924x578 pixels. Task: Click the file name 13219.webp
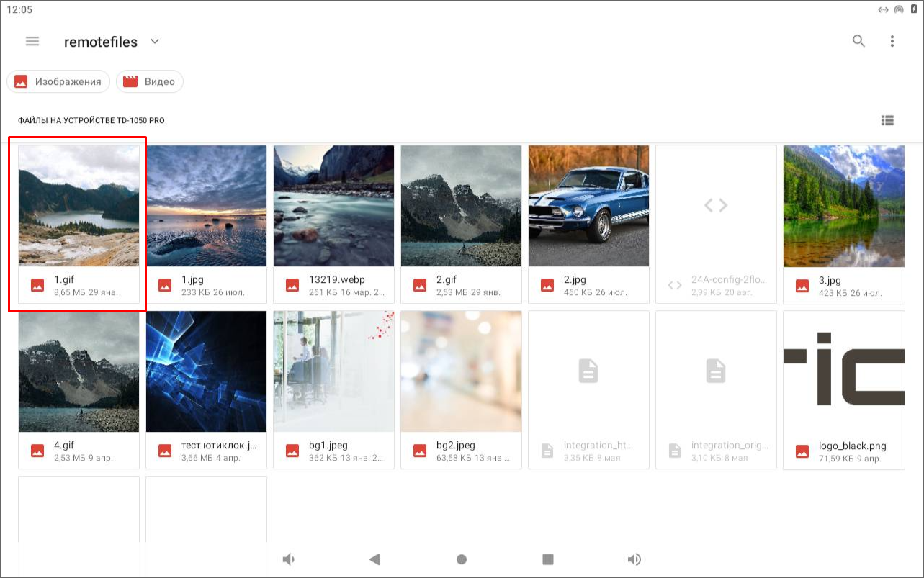337,279
